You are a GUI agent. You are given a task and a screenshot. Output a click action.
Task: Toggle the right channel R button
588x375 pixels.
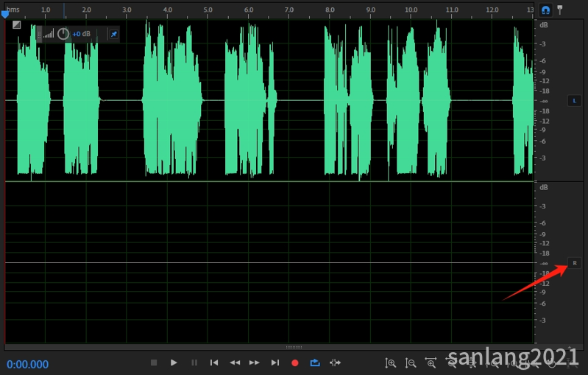click(575, 263)
